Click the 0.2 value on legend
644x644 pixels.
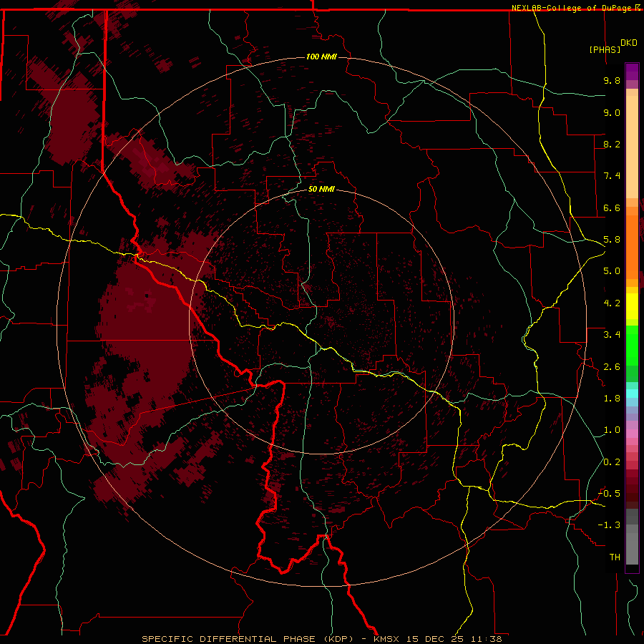click(x=612, y=462)
